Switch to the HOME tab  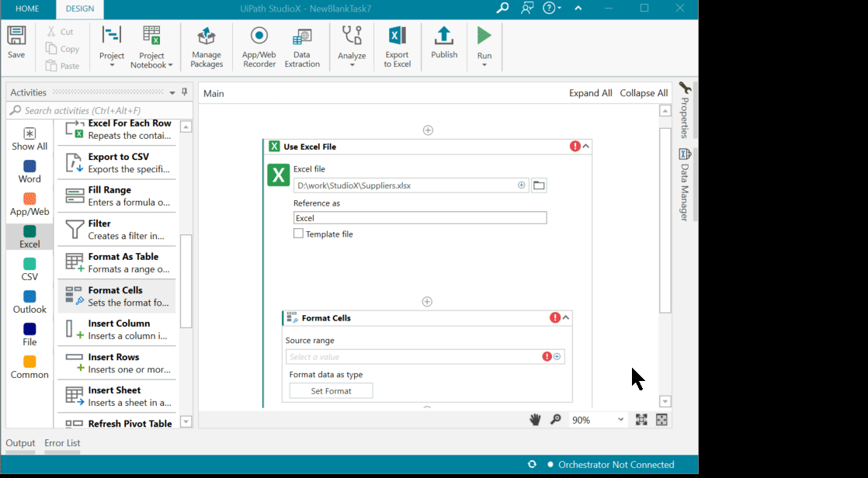tap(27, 9)
